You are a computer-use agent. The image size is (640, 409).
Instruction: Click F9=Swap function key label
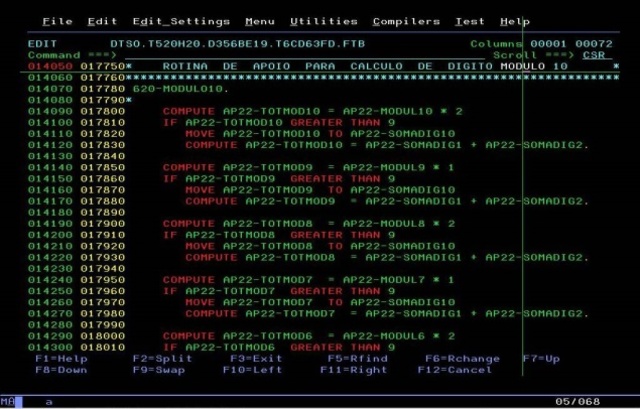tap(159, 370)
